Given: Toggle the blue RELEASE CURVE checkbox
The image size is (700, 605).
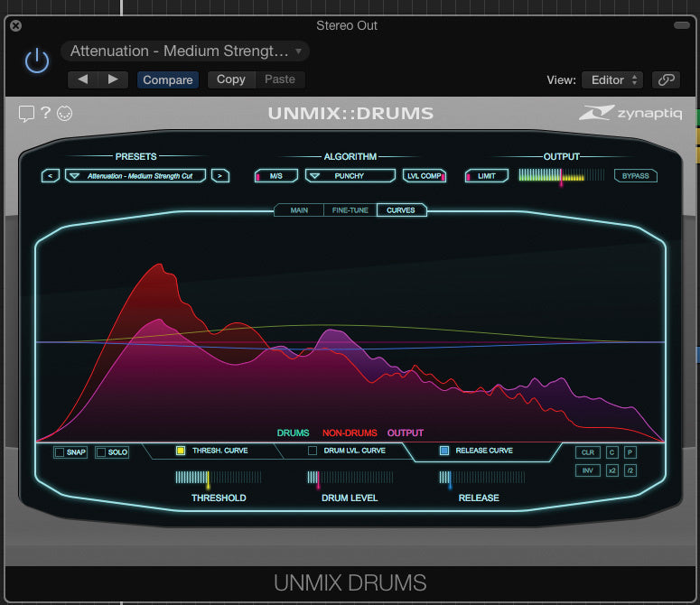Looking at the screenshot, I should [x=444, y=451].
